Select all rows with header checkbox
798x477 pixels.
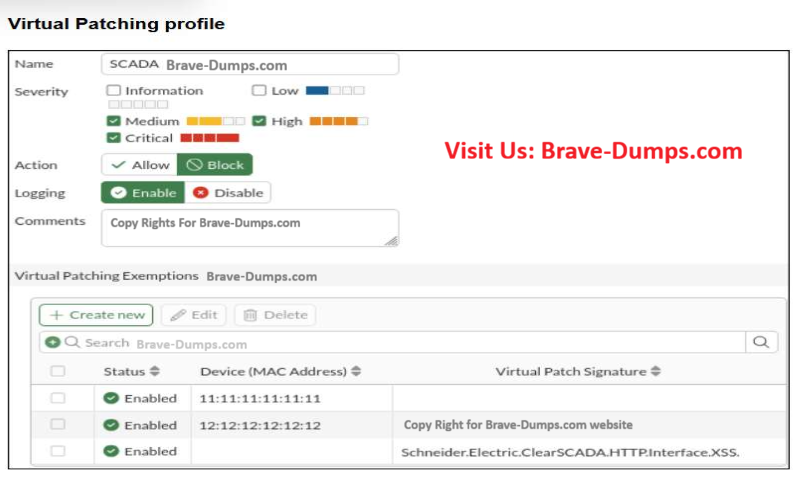[58, 371]
